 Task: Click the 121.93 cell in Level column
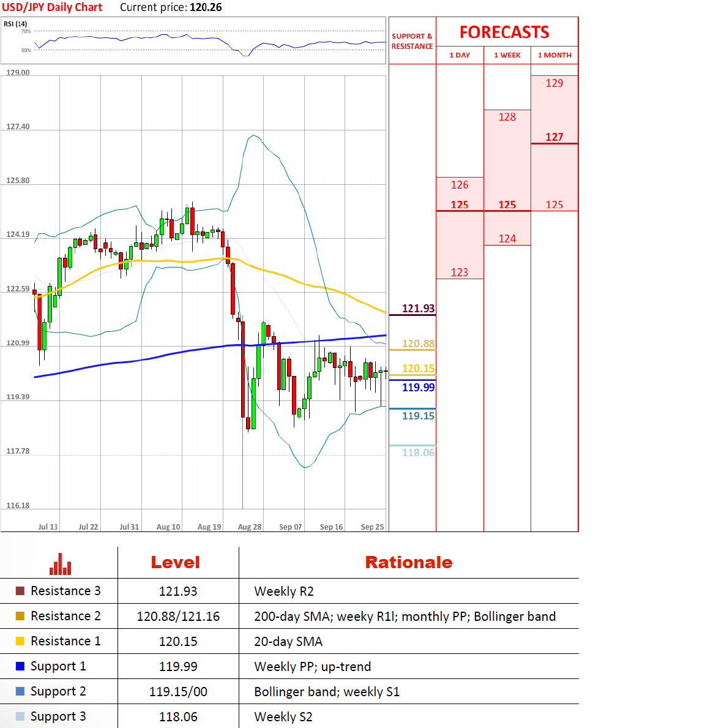(x=178, y=591)
